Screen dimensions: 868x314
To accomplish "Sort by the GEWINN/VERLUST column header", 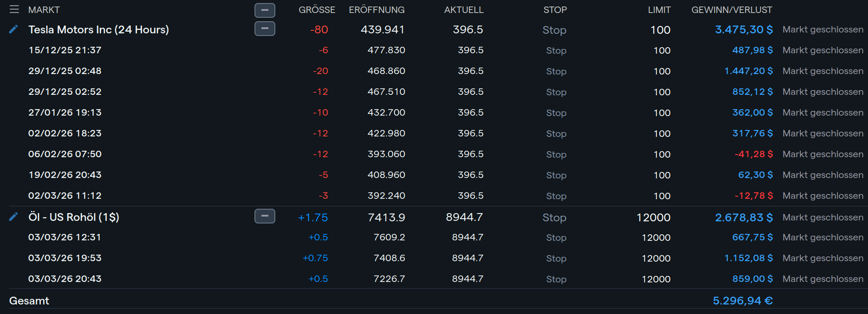I will coord(731,10).
